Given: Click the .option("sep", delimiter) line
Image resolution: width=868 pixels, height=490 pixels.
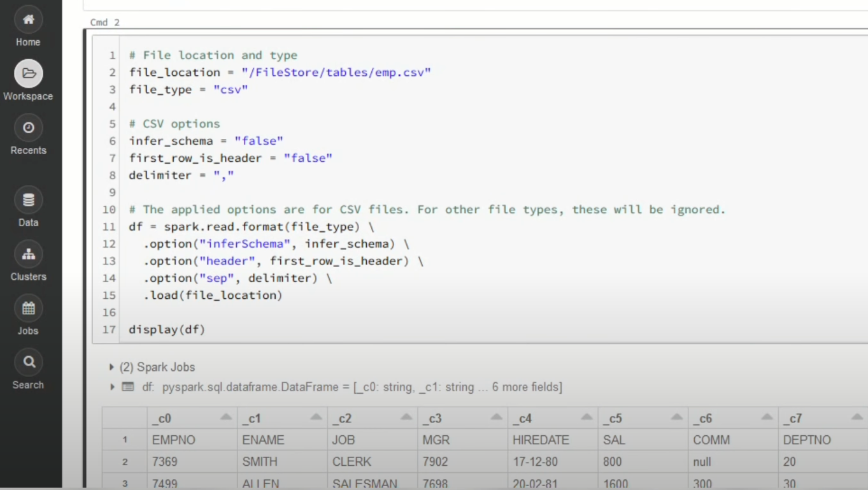Looking at the screenshot, I should [x=238, y=278].
